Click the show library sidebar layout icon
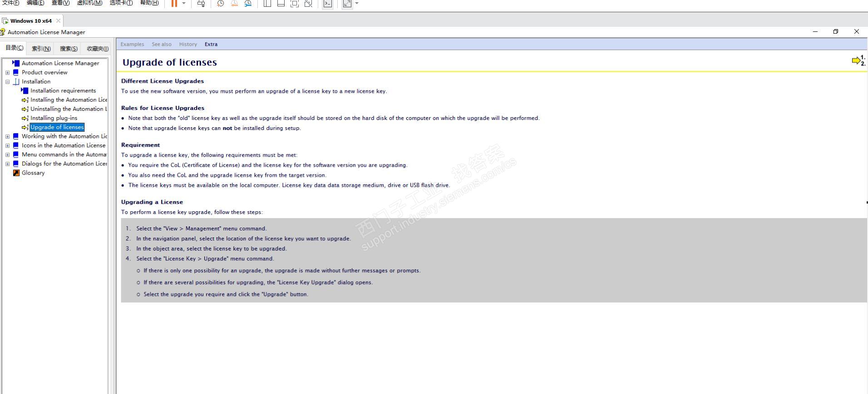The height and width of the screenshot is (394, 868). pos(267,4)
